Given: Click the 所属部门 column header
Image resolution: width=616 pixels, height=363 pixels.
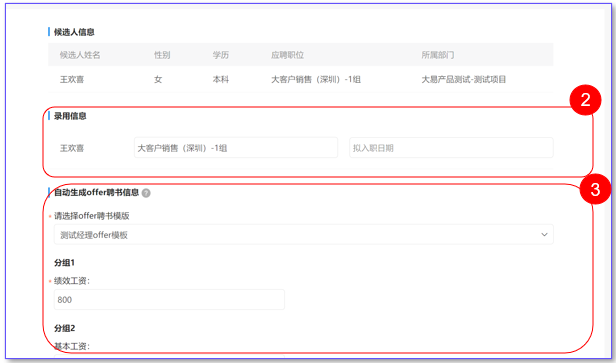Looking at the screenshot, I should click(x=438, y=55).
